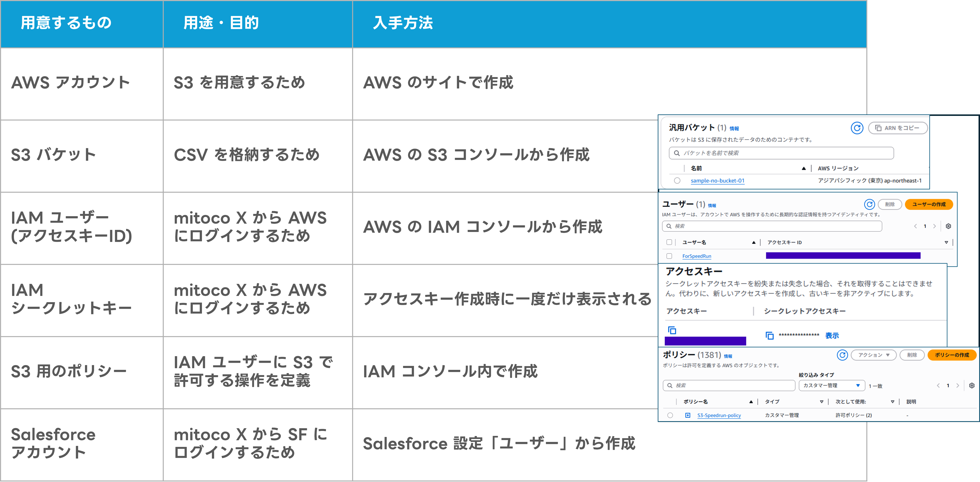Image resolution: width=980 pixels, height=482 pixels.
Task: Refresh the ポリシー list
Action: pos(842,355)
